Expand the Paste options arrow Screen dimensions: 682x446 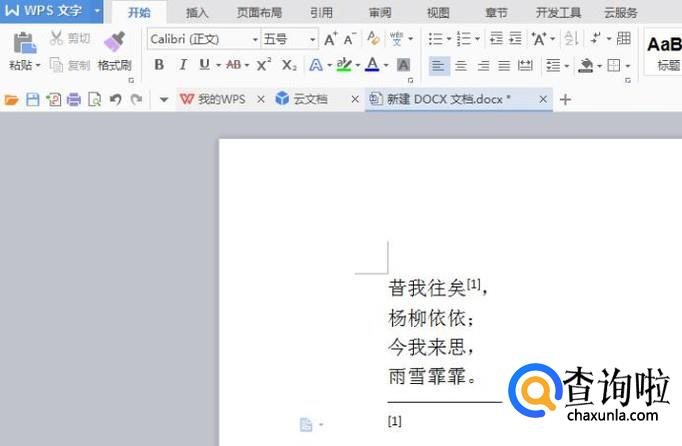(38, 65)
